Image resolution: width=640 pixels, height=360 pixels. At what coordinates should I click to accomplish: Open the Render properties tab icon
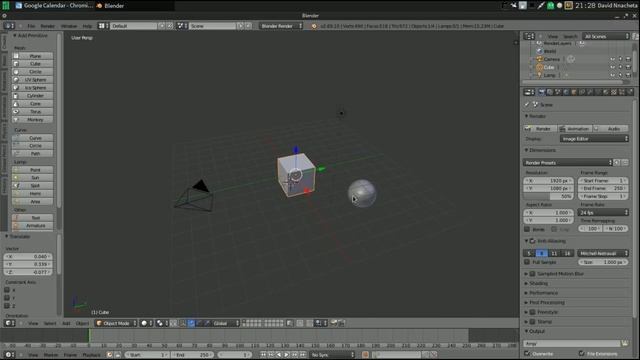pos(542,92)
